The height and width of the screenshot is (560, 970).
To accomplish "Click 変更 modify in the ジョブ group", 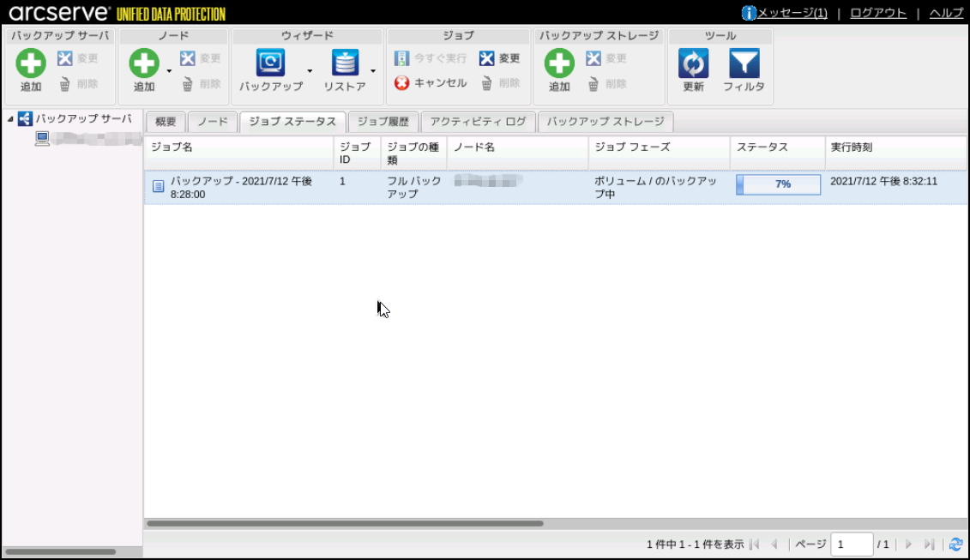I will [x=500, y=58].
